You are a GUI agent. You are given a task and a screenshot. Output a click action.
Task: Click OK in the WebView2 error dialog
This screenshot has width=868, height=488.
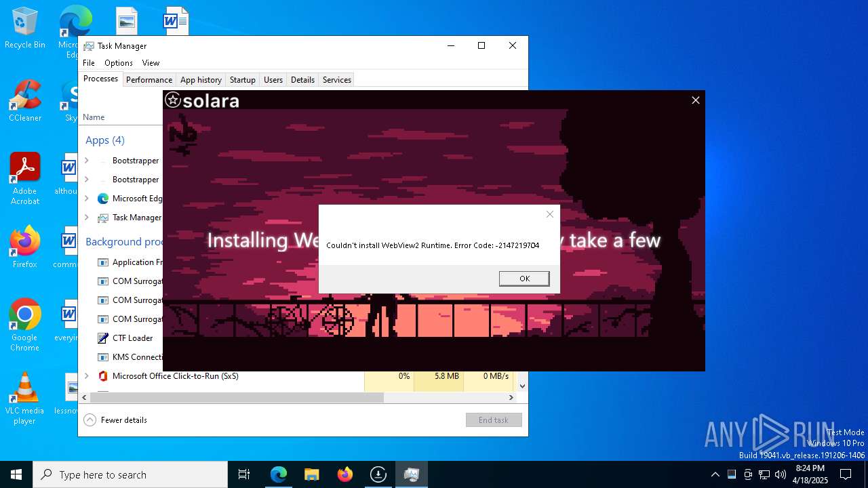pos(524,279)
